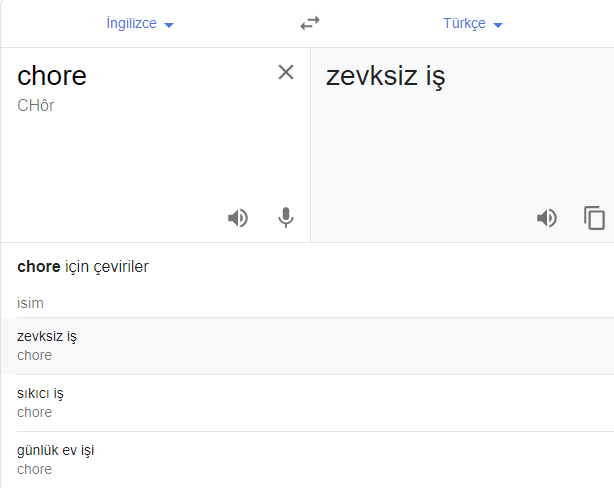Start voice input with the microphone
This screenshot has height=488, width=614.
286,218
